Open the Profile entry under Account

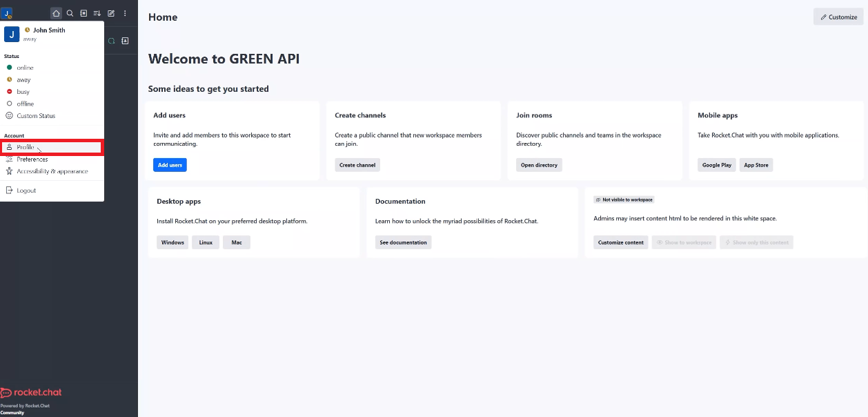(x=24, y=146)
